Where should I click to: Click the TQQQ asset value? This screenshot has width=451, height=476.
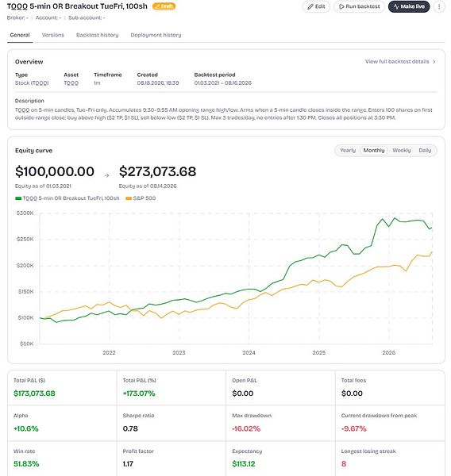pyautogui.click(x=71, y=83)
